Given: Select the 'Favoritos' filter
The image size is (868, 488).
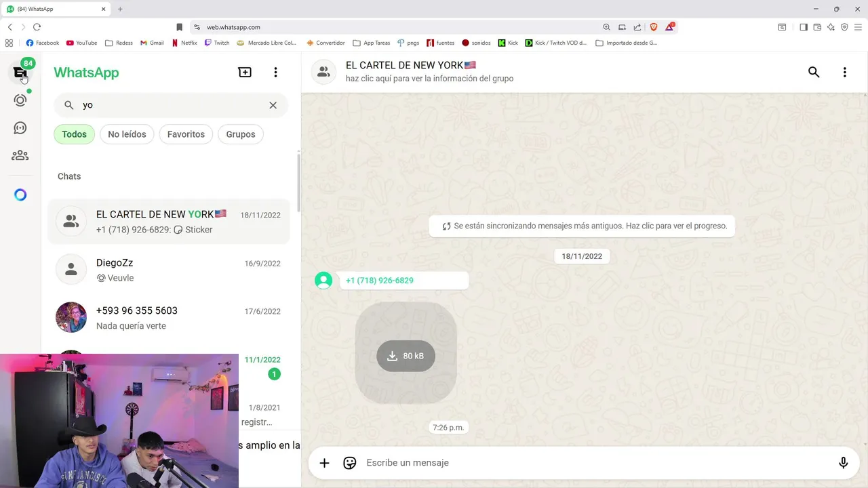Looking at the screenshot, I should pyautogui.click(x=186, y=134).
